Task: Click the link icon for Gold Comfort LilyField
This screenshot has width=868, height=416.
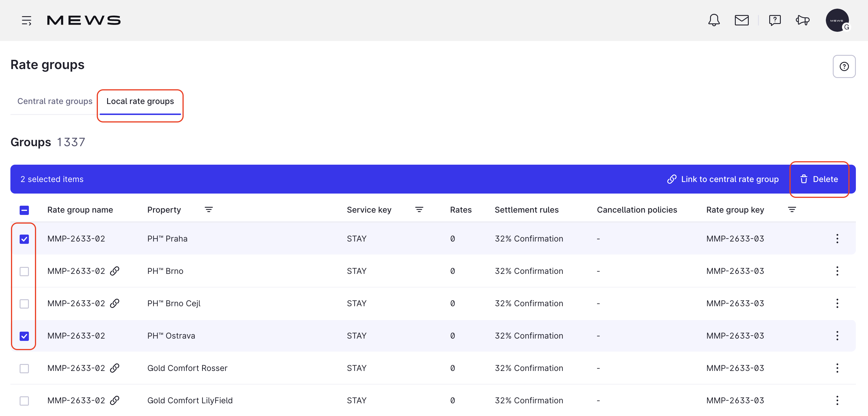Action: 115,400
